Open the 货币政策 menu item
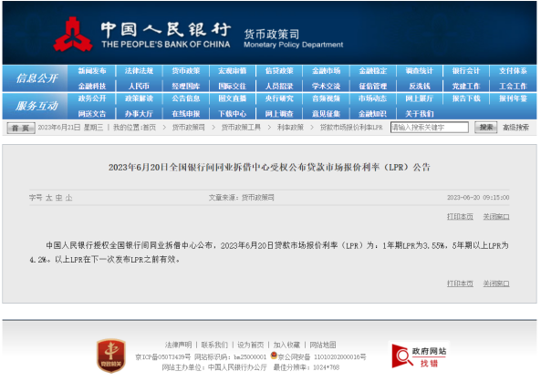The height and width of the screenshot is (392, 541). click(x=186, y=71)
